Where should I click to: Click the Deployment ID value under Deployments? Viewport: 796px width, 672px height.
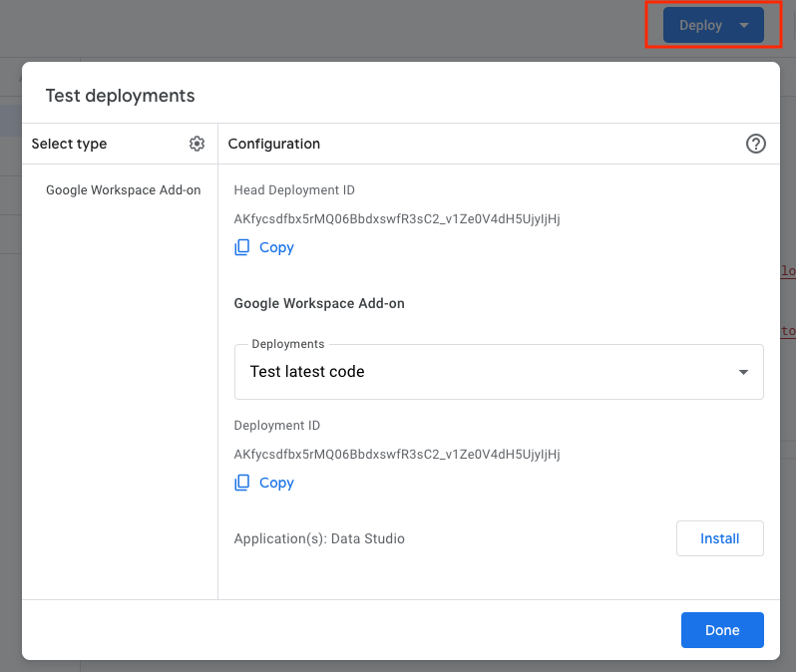(x=396, y=455)
